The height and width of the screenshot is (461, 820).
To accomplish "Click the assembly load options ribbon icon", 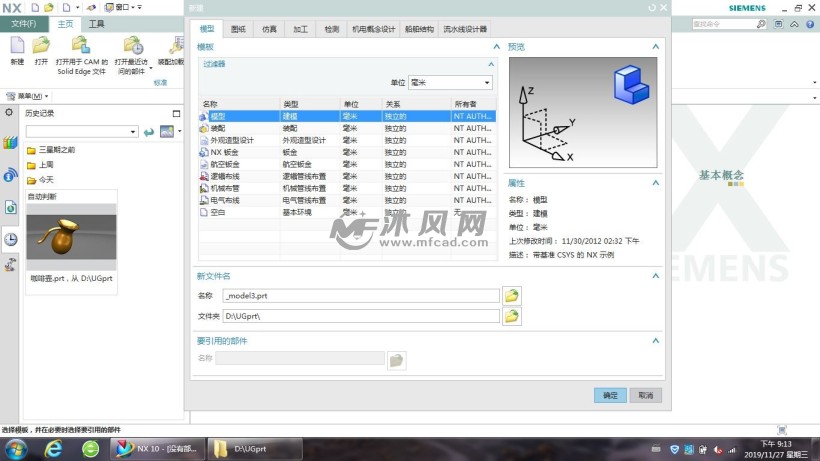I will (177, 45).
